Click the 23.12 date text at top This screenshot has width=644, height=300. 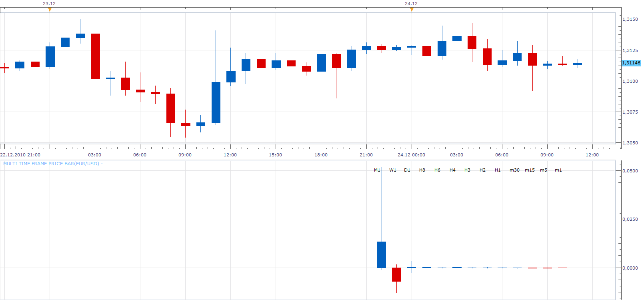click(x=49, y=4)
